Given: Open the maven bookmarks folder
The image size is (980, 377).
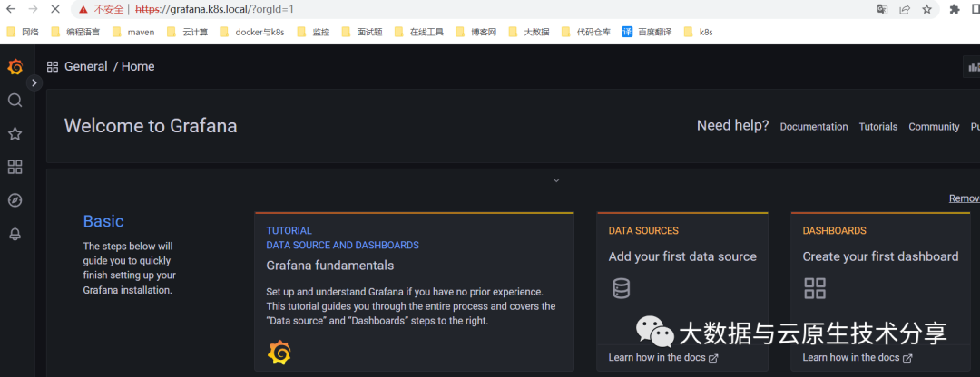Looking at the screenshot, I should point(133,32).
